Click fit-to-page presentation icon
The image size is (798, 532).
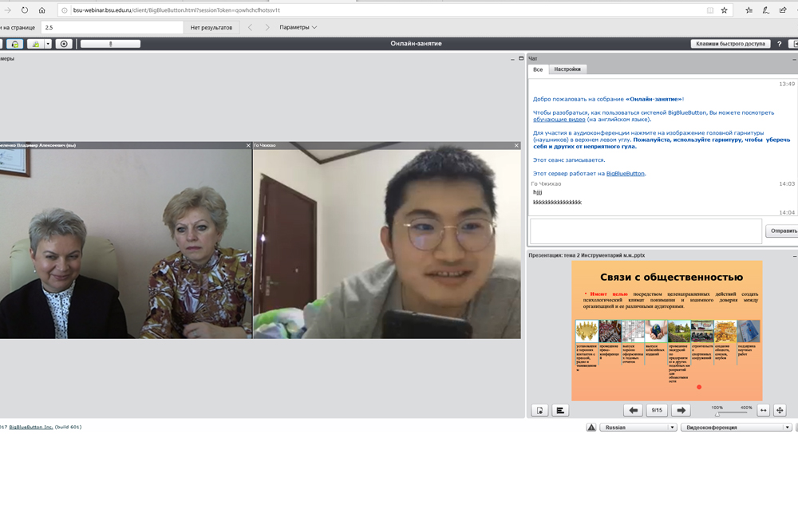point(780,410)
